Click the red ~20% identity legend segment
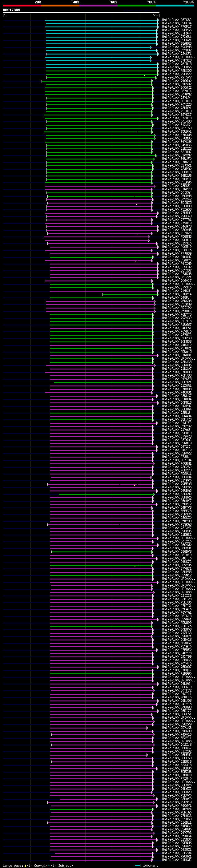Viewport: 197px width, 868px height. [22, 6]
